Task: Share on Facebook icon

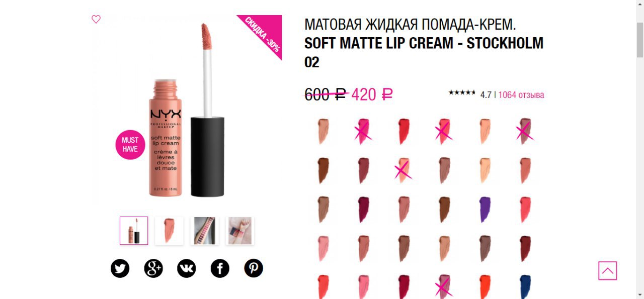Action: pos(220,268)
